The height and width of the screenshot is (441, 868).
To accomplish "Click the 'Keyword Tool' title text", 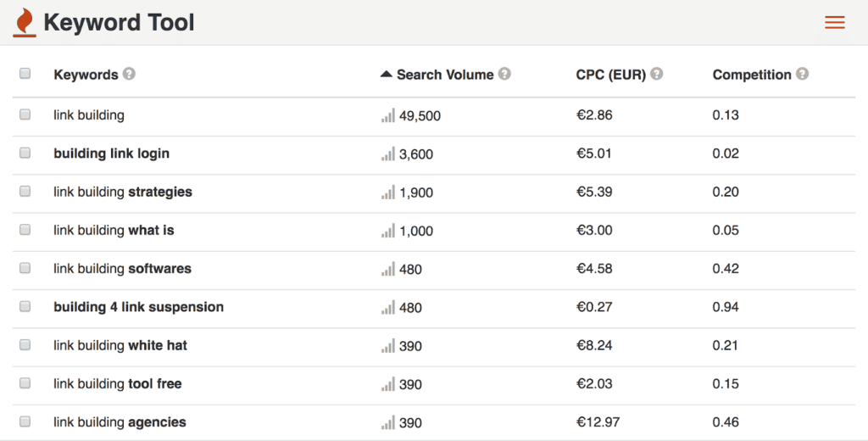I will point(119,23).
